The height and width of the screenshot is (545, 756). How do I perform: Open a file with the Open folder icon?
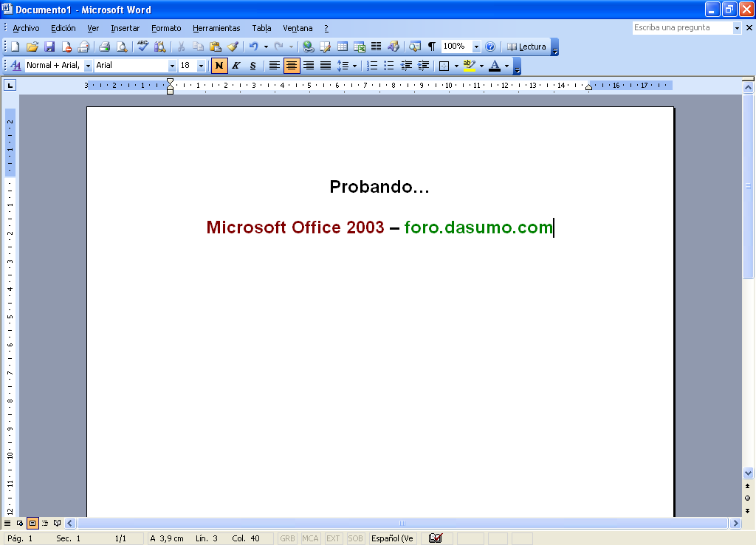[x=32, y=47]
